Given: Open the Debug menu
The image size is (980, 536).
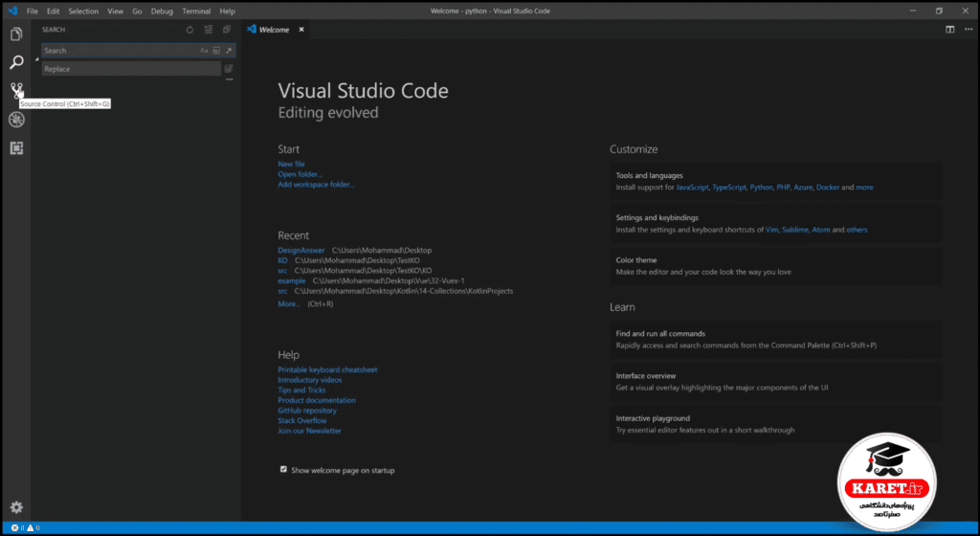Looking at the screenshot, I should pyautogui.click(x=162, y=11).
